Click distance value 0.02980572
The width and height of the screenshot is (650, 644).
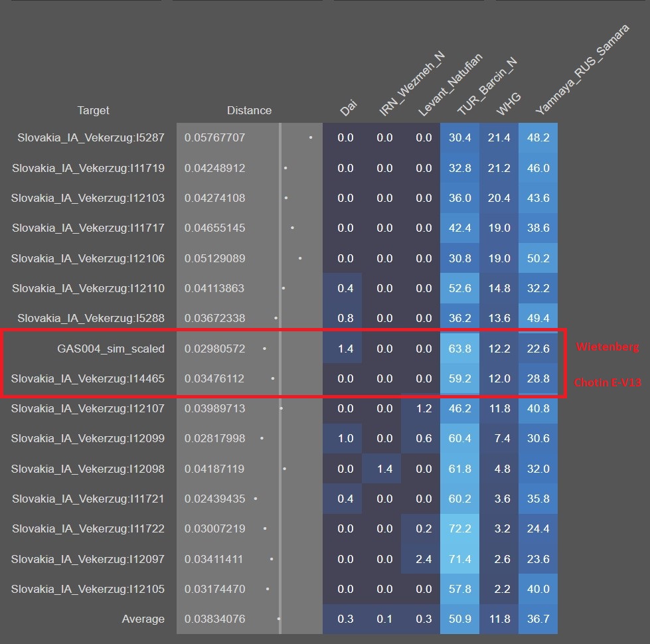214,349
